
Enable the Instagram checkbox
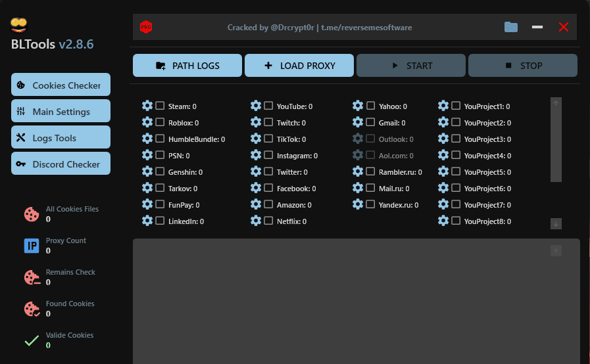coord(268,155)
